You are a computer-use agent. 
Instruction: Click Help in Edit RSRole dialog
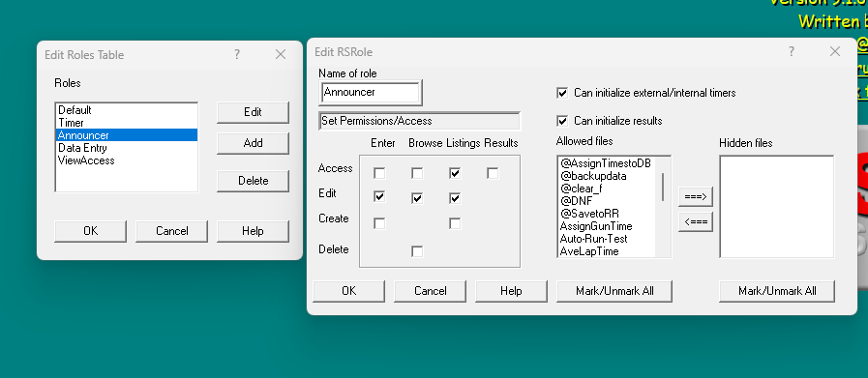click(x=511, y=291)
